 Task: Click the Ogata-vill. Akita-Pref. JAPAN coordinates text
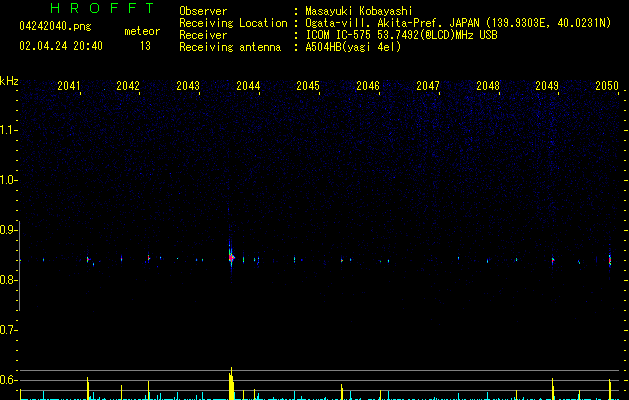point(458,23)
